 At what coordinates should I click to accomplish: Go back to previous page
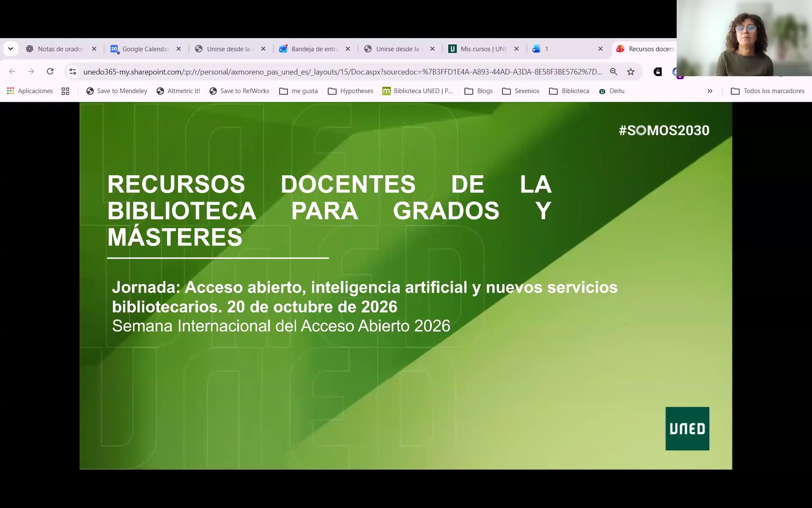point(12,72)
